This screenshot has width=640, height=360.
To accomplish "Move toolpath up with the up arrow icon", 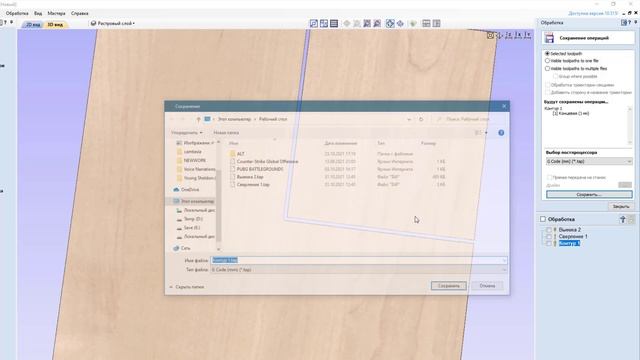I will pyautogui.click(x=623, y=220).
